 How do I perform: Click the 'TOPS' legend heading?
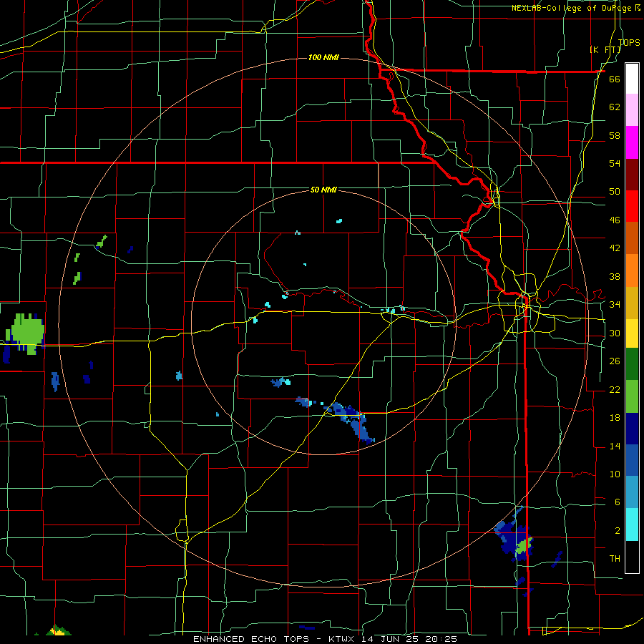pos(629,42)
